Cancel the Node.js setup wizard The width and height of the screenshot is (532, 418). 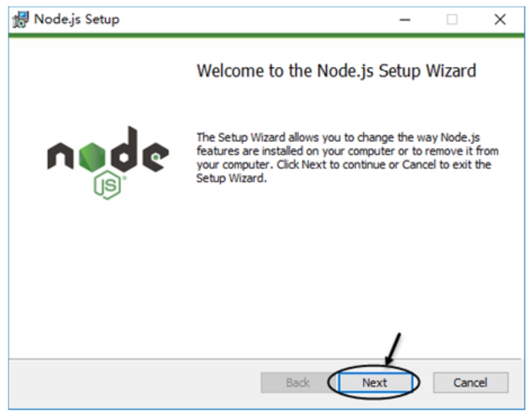click(471, 383)
